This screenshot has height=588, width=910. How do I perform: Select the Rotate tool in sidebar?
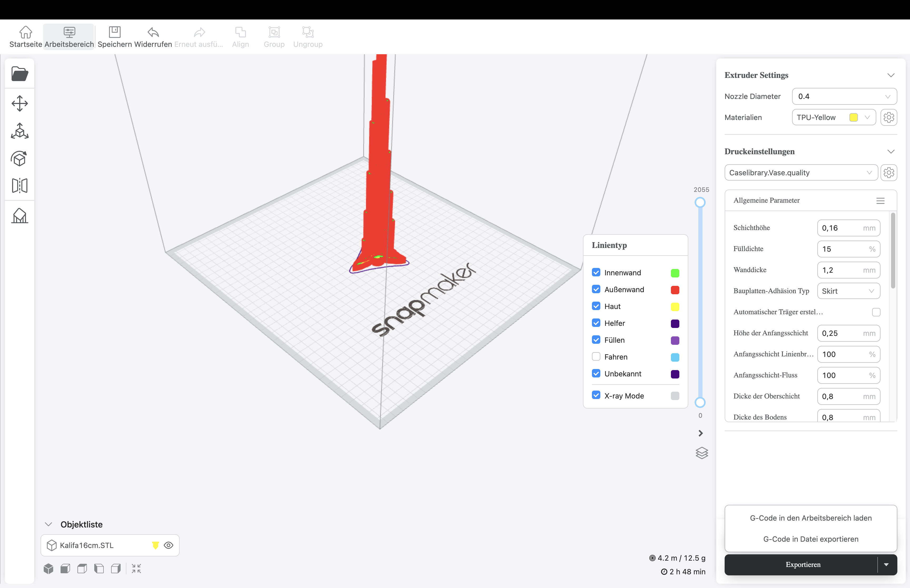pos(19,158)
